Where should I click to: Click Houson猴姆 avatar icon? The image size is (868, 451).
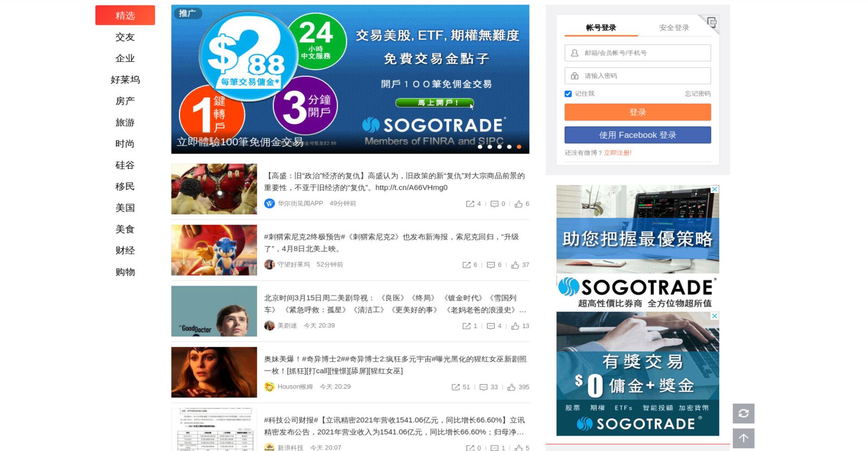tap(269, 386)
